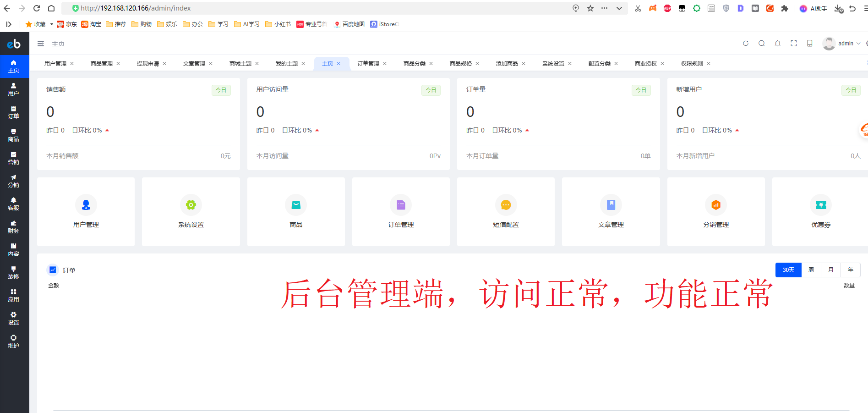Open the AI助手 browser extension
868x413 pixels.
tap(813, 8)
